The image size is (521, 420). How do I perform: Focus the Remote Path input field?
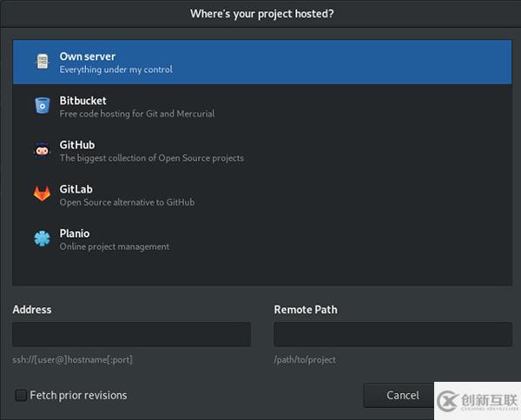[392, 334]
